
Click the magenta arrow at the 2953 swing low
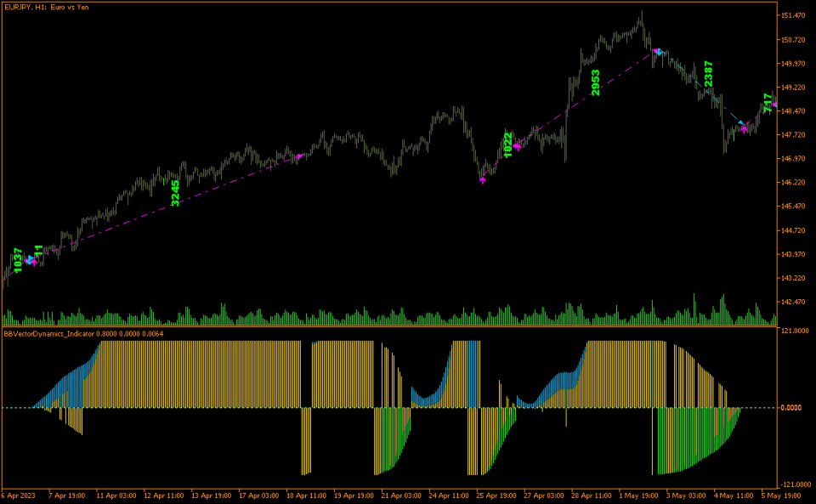click(483, 180)
